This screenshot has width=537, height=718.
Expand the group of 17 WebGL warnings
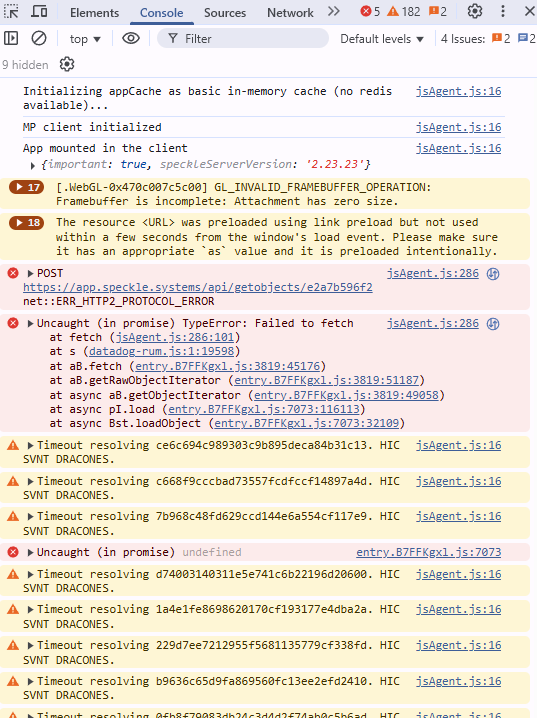(x=27, y=187)
